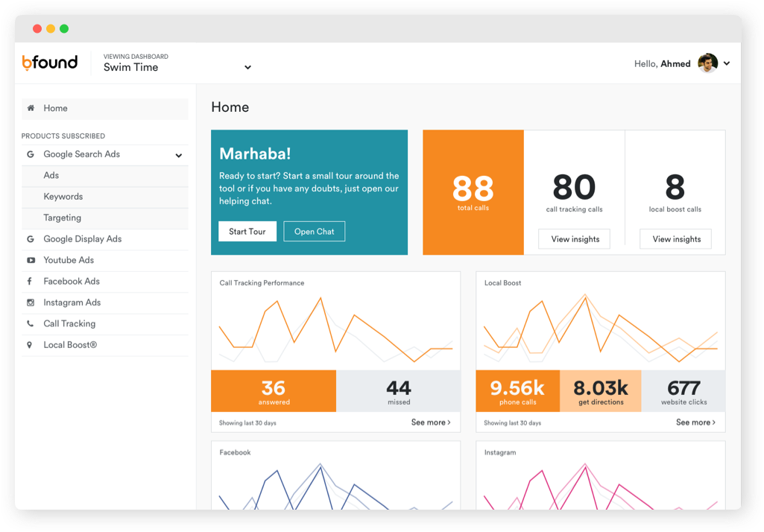The height and width of the screenshot is (532, 764).
Task: Click the 44 missed tile
Action: click(399, 391)
